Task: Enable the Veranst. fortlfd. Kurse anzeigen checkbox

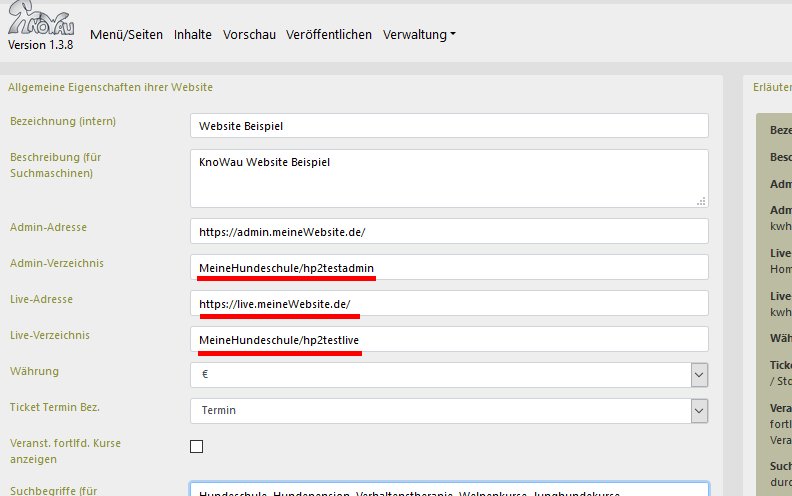Action: tap(197, 446)
